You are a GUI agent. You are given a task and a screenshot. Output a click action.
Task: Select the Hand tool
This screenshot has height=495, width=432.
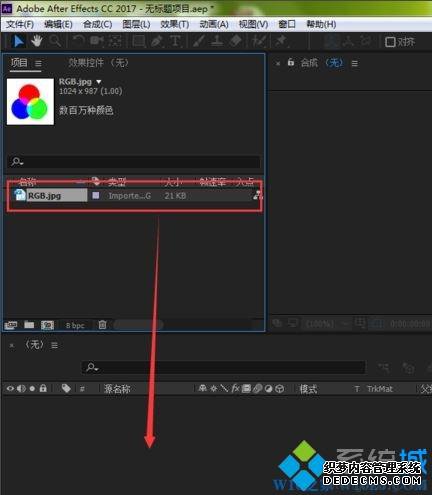click(37, 41)
